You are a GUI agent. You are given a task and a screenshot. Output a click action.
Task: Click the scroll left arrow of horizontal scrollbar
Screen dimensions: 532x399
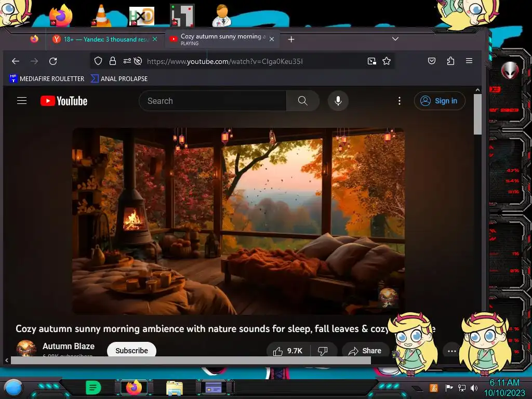click(7, 361)
